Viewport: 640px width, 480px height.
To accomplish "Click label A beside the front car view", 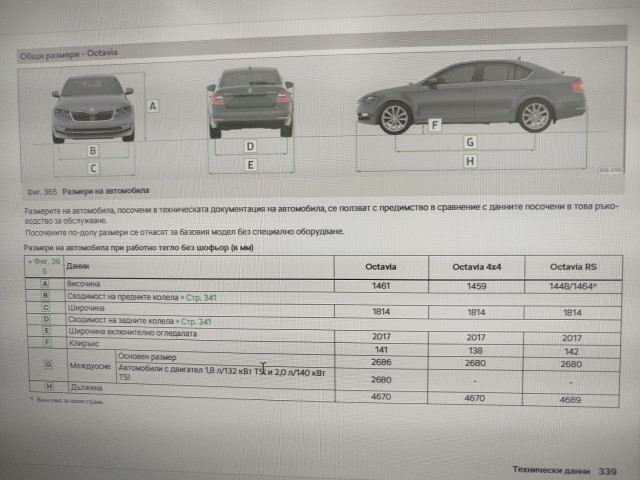I will click(x=153, y=106).
